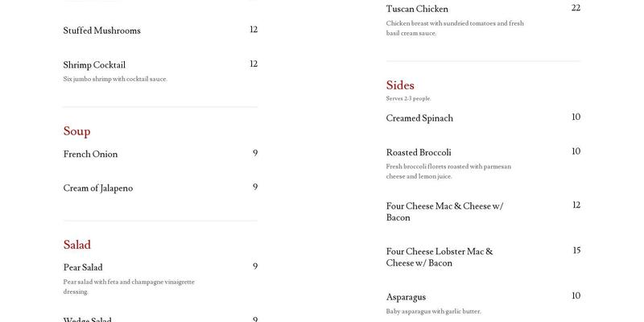This screenshot has height=322, width=644.
Task: Click the price 15 for Lobster Mac
Action: (576, 251)
